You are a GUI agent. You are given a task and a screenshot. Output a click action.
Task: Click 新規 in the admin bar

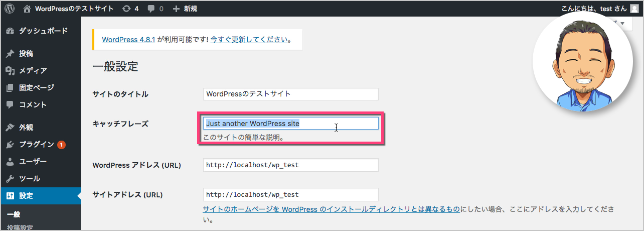[x=190, y=9]
